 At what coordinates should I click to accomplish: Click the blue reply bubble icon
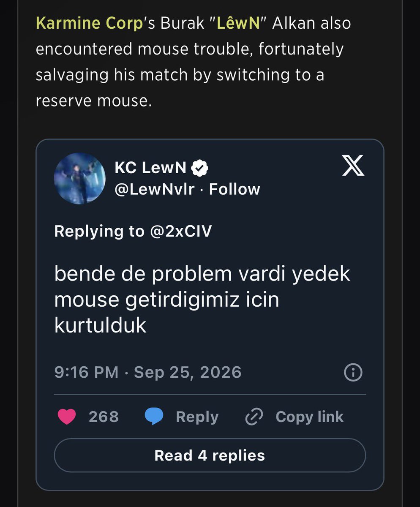[154, 417]
